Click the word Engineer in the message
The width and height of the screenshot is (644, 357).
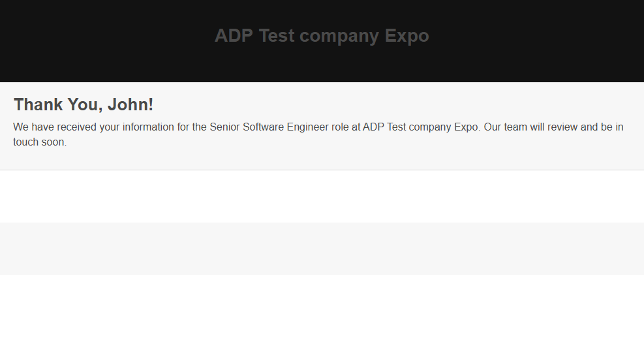click(307, 127)
